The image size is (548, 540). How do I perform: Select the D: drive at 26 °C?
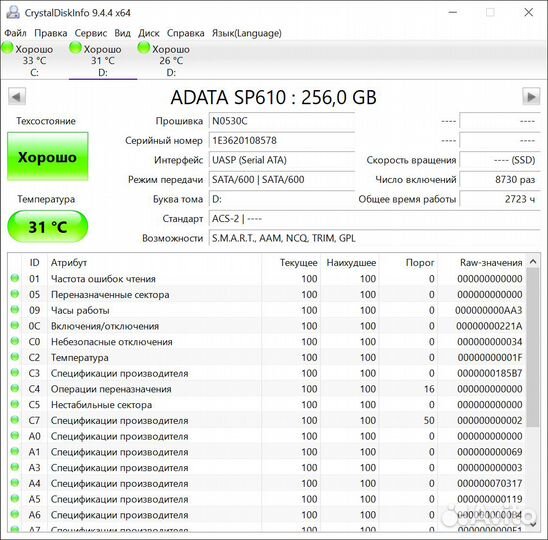coord(171,60)
